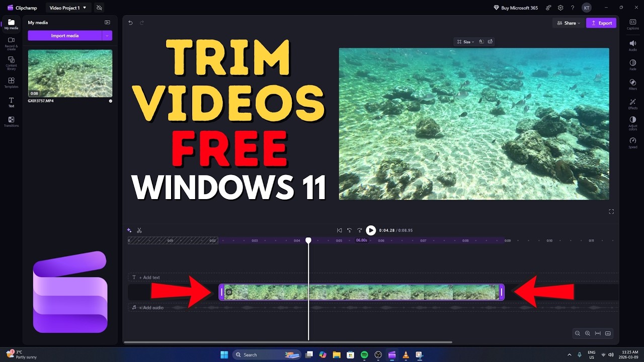Select the video clip on the timeline
This screenshot has height=362, width=644.
click(x=361, y=292)
